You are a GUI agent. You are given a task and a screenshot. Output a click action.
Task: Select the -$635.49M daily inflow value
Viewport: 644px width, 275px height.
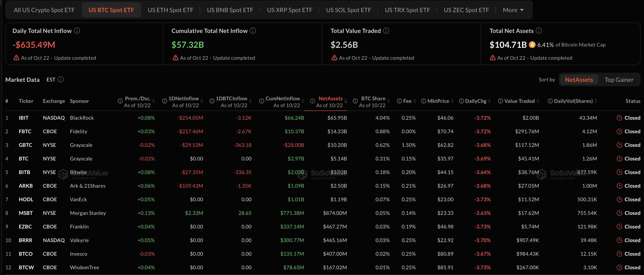[x=34, y=45]
